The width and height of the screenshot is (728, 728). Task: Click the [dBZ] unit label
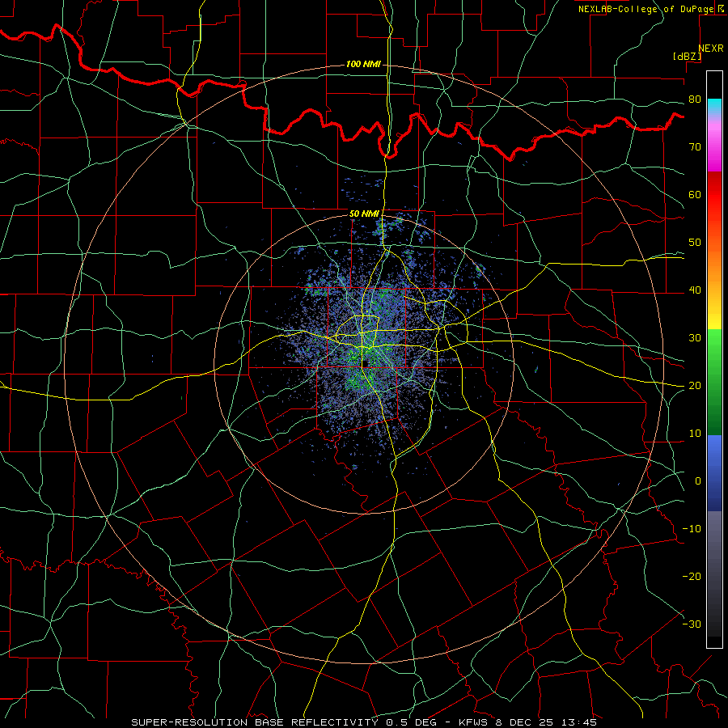tap(687, 56)
